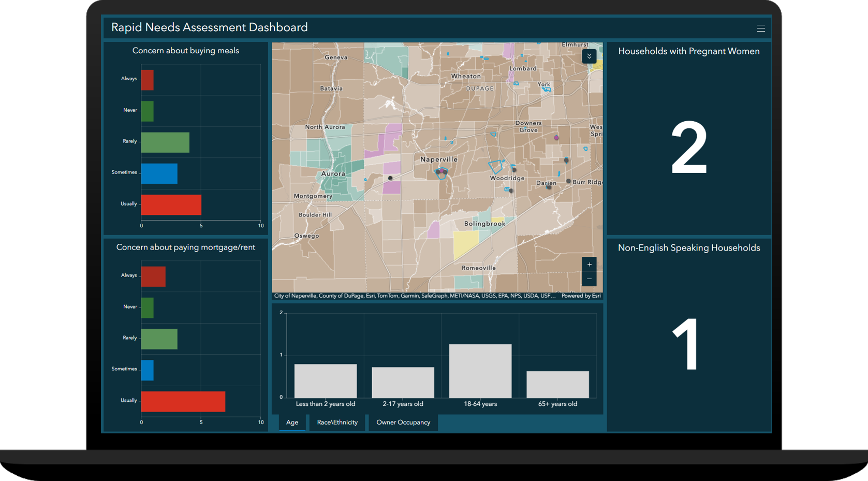Zoom in on the map with the plus button
868x481 pixels.
click(589, 264)
